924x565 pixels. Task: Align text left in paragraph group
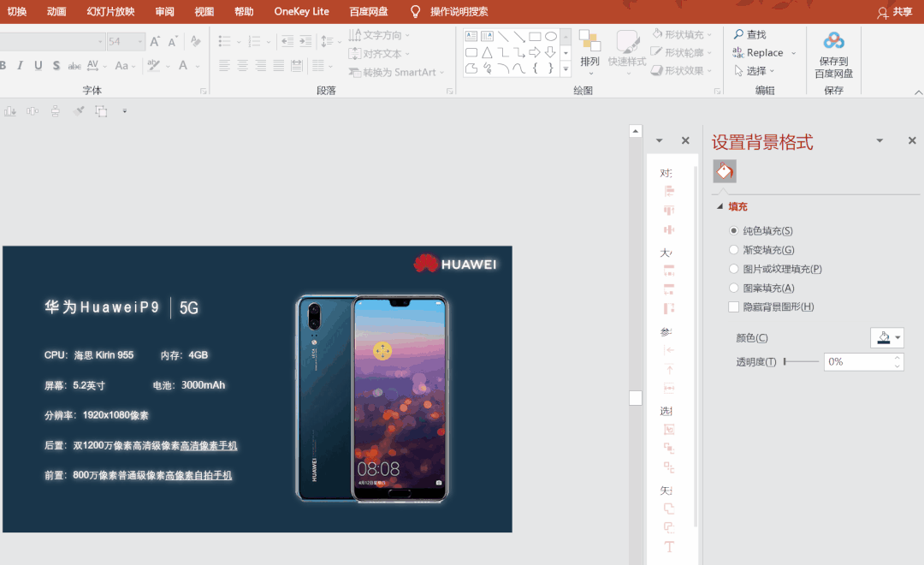click(x=224, y=65)
